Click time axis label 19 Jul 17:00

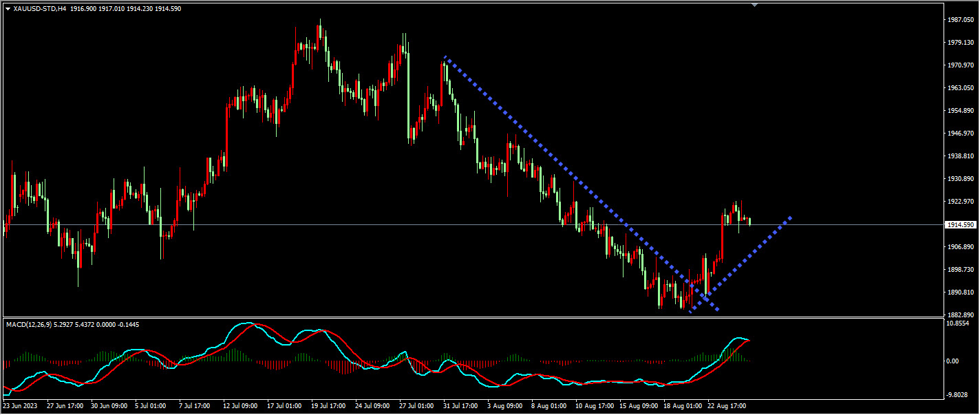point(330,406)
